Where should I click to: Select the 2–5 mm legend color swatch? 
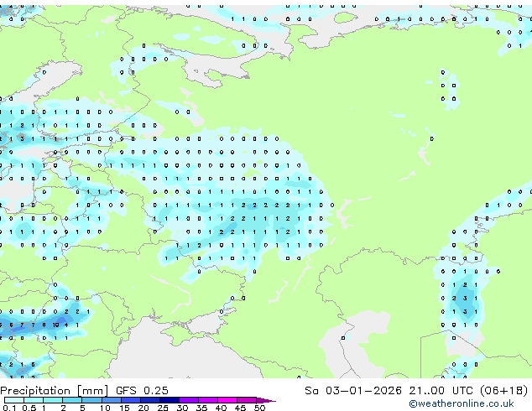pyautogui.click(x=72, y=400)
